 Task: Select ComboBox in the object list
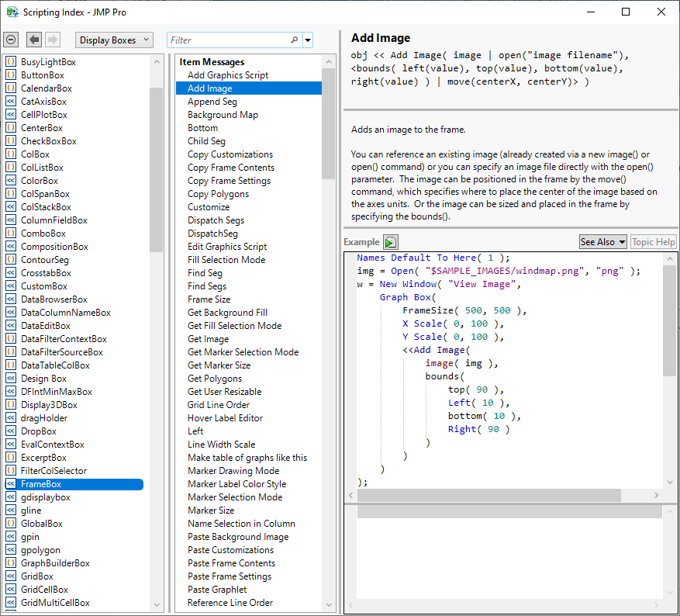coord(43,234)
